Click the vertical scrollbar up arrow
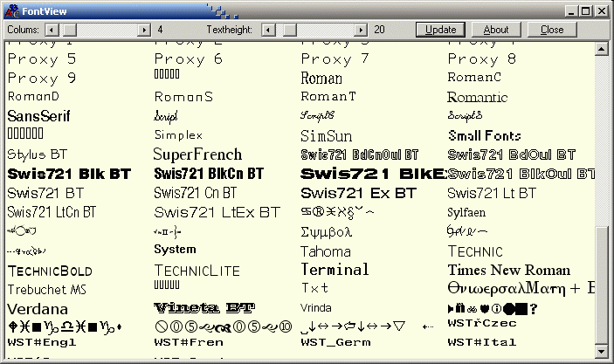The width and height of the screenshot is (614, 364). coord(601,49)
